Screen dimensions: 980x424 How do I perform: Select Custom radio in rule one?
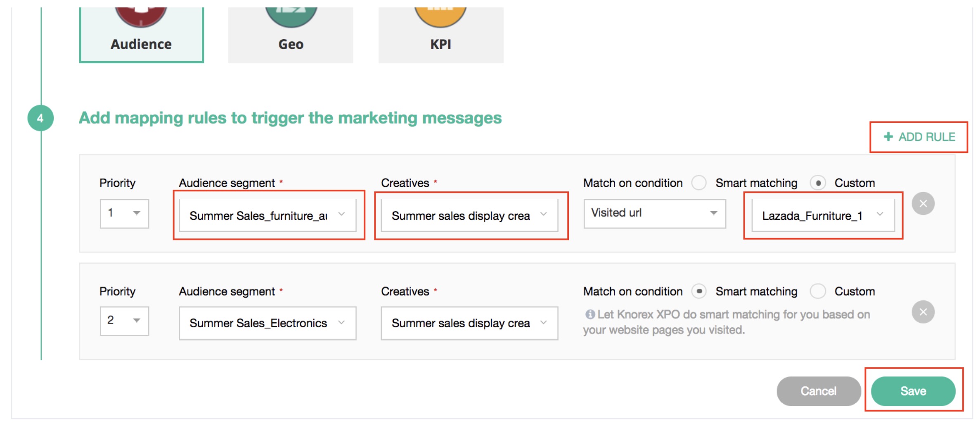coord(818,183)
